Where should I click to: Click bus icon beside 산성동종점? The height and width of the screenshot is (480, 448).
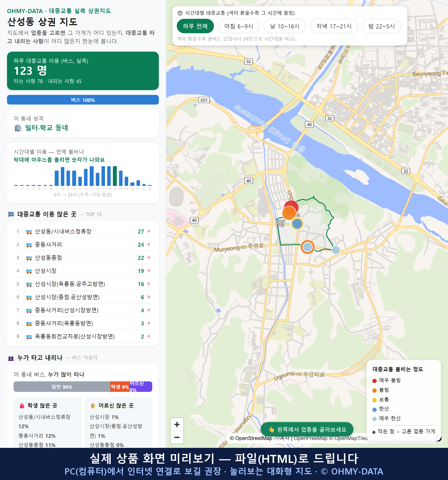tap(29, 258)
